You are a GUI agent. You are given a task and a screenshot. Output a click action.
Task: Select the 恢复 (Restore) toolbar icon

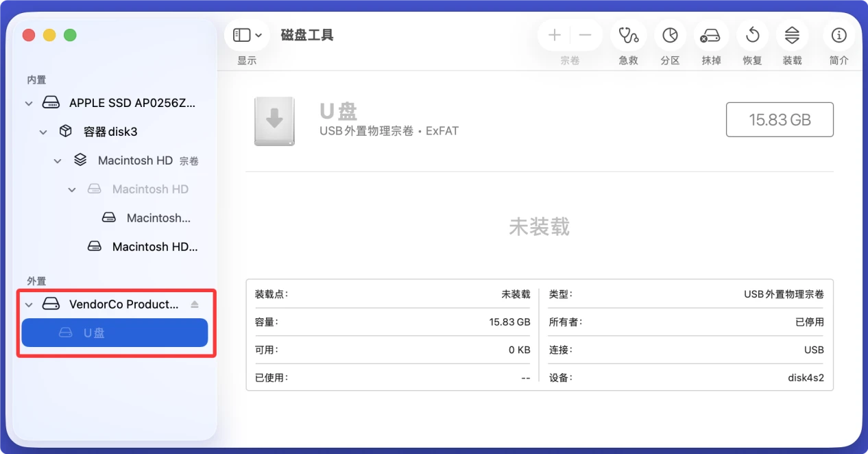pos(751,35)
